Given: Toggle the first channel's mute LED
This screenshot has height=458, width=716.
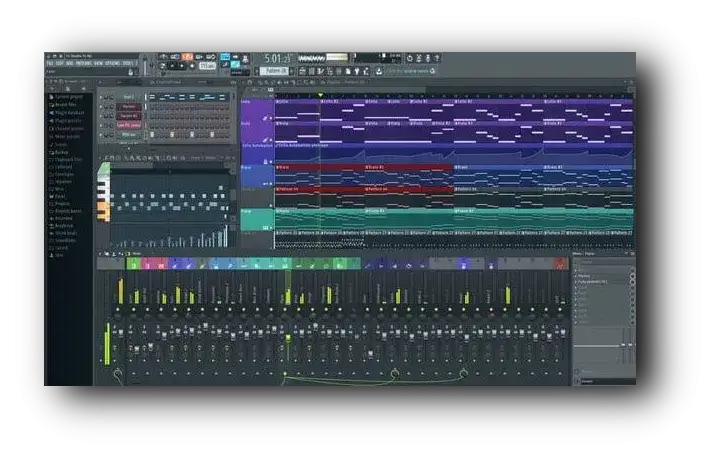Looking at the screenshot, I should (x=101, y=97).
